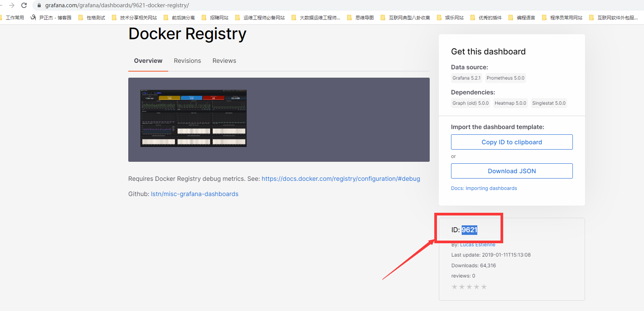Click the browser forward arrow
The width and height of the screenshot is (644, 311).
point(12,5)
